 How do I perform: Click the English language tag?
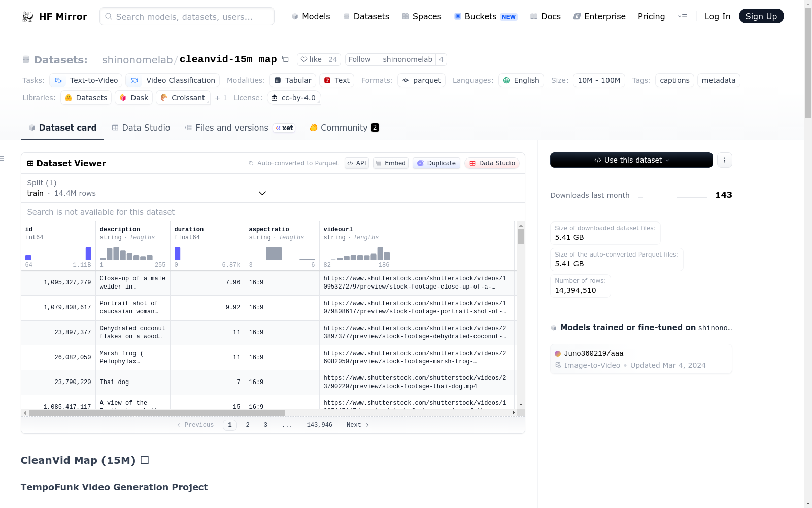(521, 80)
